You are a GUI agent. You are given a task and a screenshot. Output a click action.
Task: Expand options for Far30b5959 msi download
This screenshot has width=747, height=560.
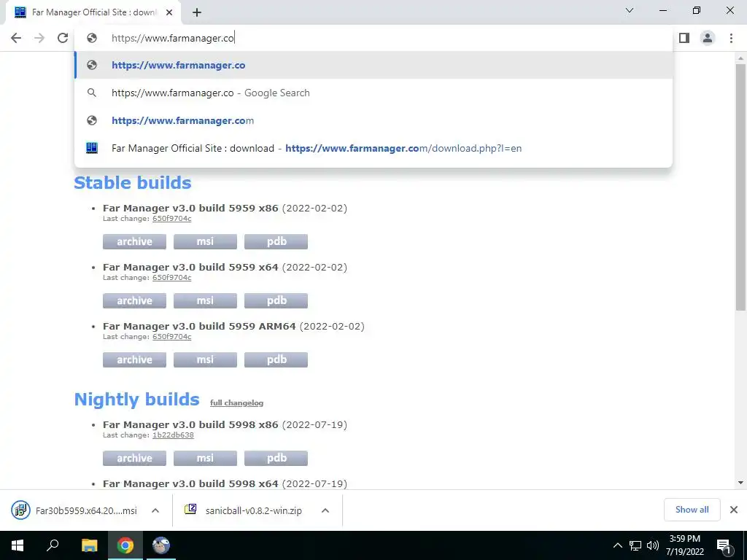pos(155,510)
